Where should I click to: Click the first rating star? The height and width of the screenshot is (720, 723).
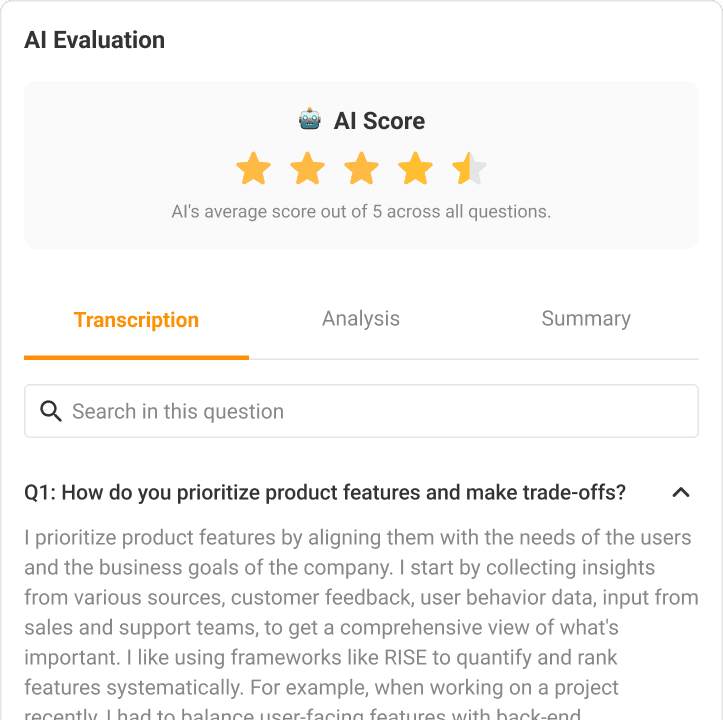[254, 169]
